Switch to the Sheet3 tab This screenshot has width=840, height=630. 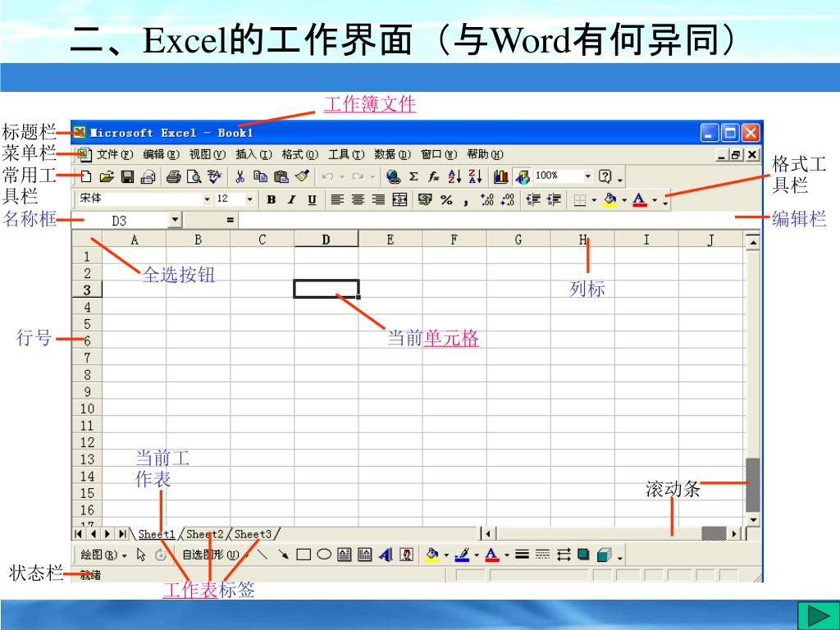tap(253, 534)
